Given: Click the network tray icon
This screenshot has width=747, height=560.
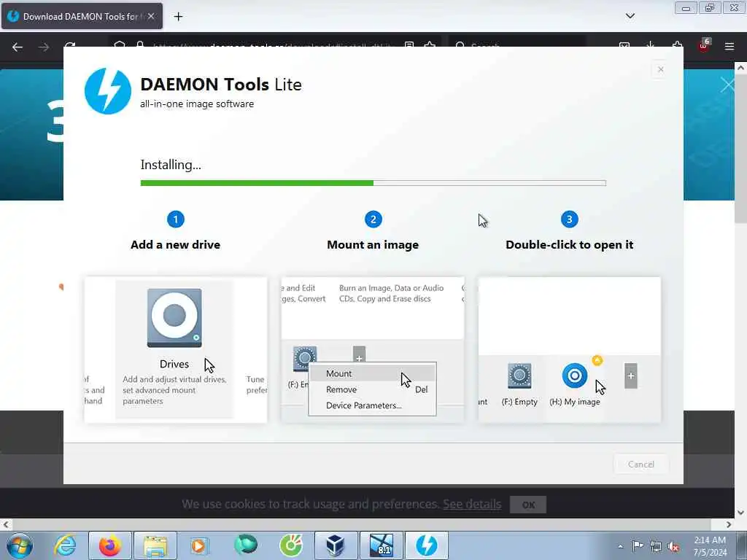Looking at the screenshot, I should [656, 546].
